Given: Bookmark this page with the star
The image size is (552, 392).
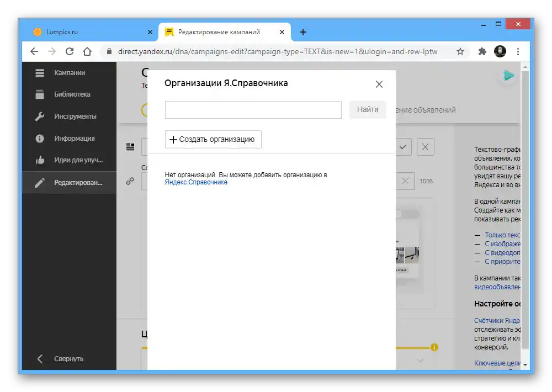Looking at the screenshot, I should tap(460, 52).
